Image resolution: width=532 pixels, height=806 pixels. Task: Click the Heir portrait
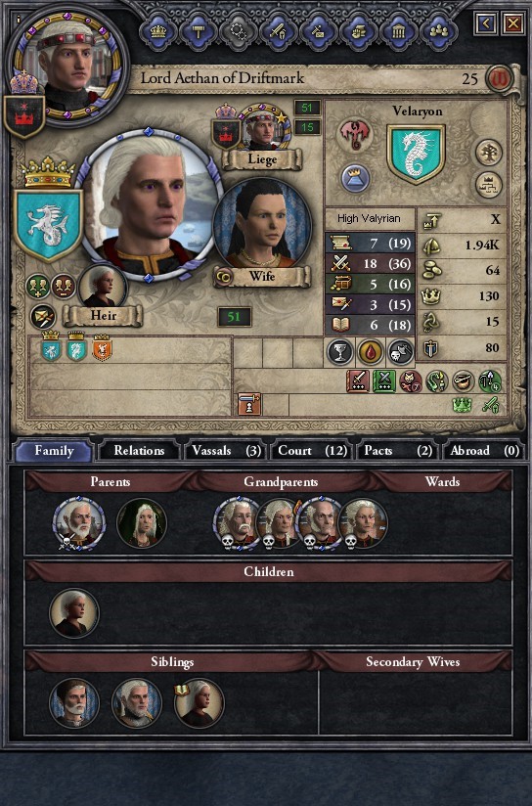103,287
